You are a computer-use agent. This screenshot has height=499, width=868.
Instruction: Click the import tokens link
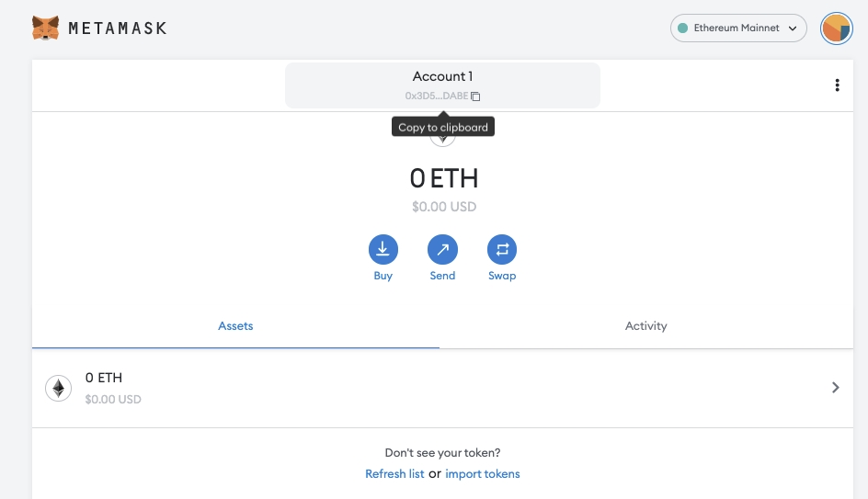483,474
